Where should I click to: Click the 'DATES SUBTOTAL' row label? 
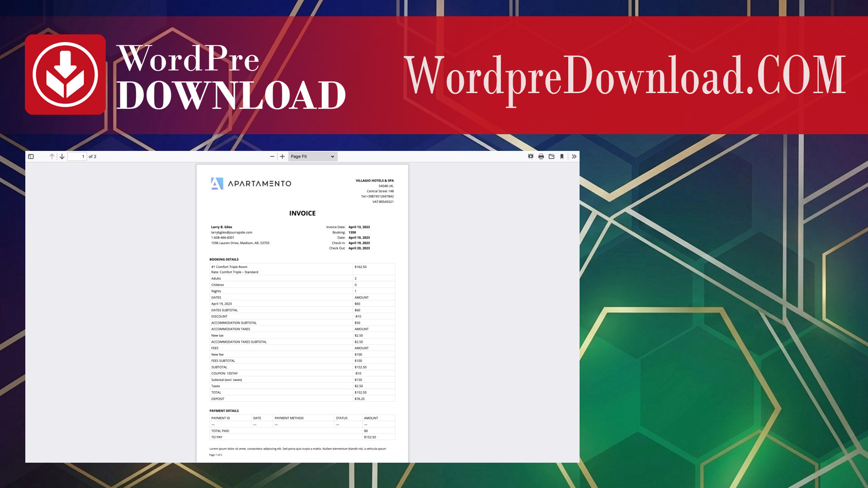click(224, 310)
